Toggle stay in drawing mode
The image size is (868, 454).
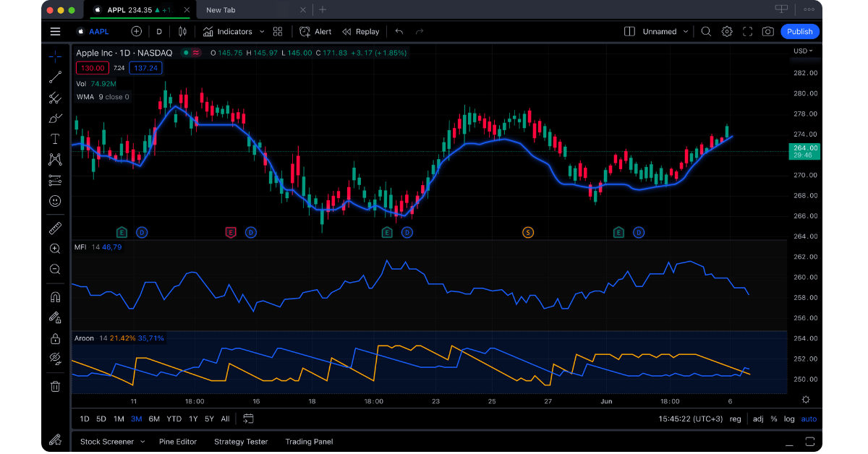(55, 317)
